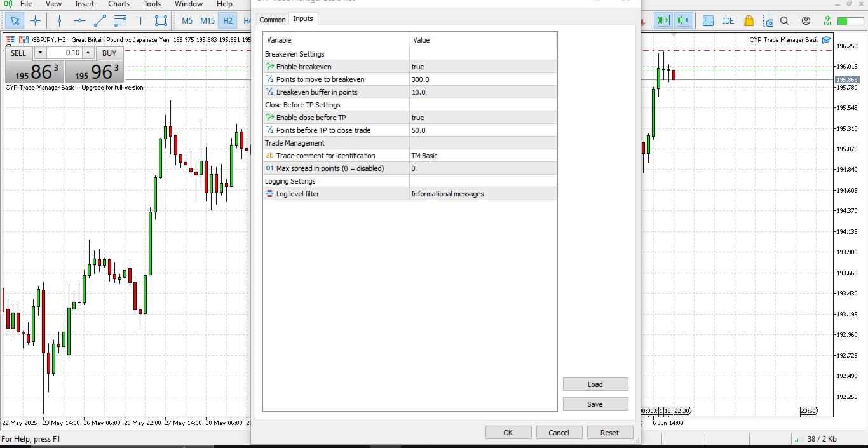The image size is (868, 448).
Task: Click the 195.863 current price label
Action: [x=847, y=80]
